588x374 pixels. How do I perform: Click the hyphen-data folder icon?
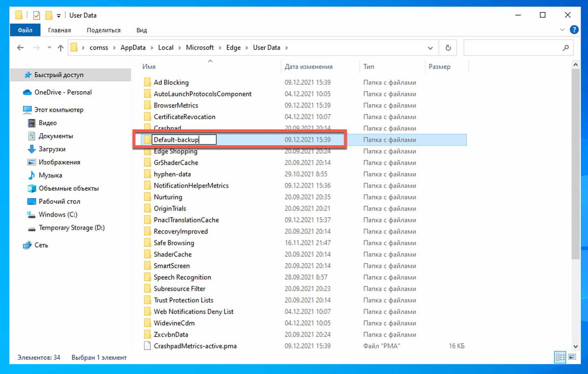tap(147, 174)
